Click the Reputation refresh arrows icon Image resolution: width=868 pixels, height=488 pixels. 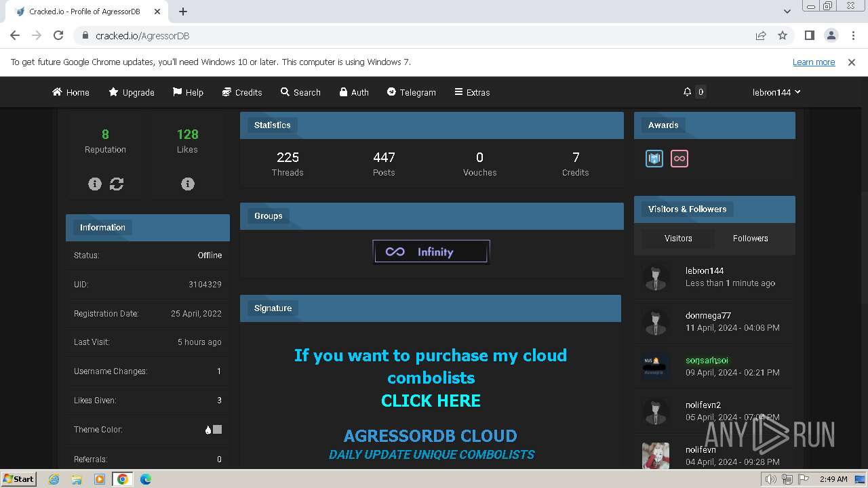point(117,184)
